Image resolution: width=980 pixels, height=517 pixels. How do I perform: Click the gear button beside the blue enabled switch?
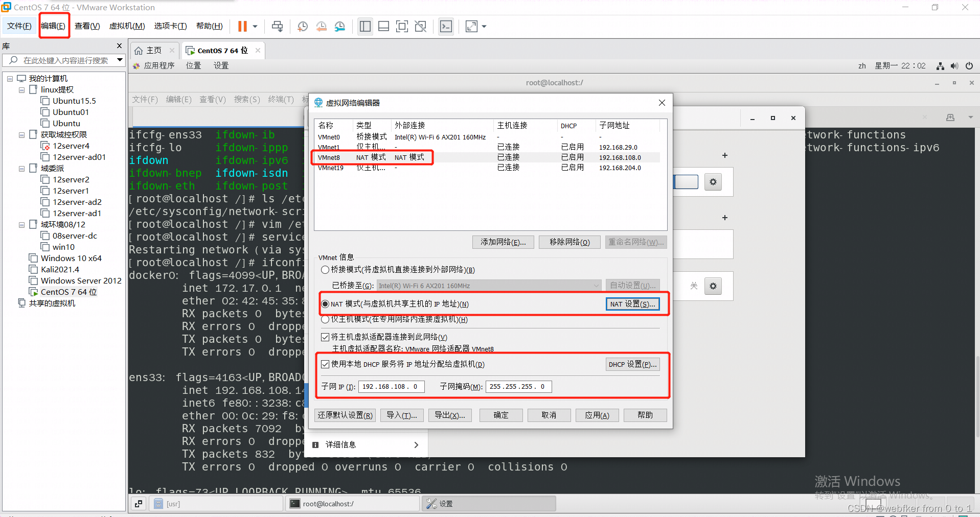click(713, 182)
